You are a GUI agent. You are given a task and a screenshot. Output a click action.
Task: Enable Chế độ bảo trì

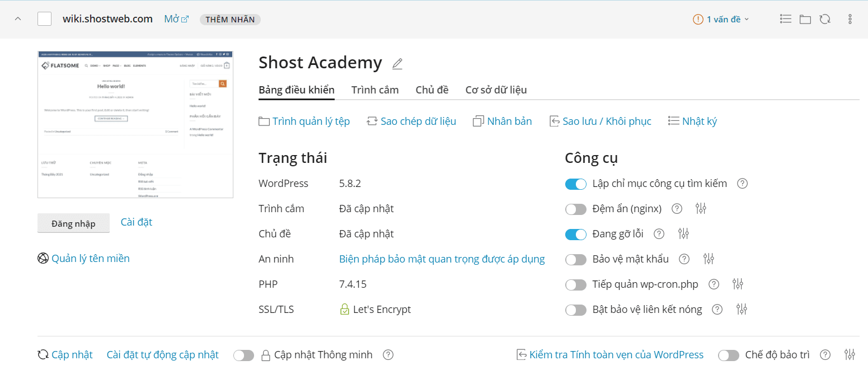click(x=729, y=354)
